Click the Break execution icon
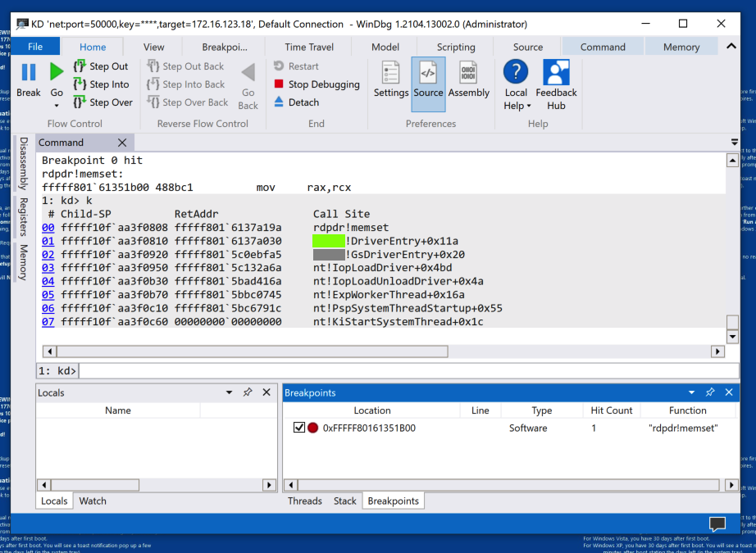The width and height of the screenshot is (756, 553). (x=29, y=73)
